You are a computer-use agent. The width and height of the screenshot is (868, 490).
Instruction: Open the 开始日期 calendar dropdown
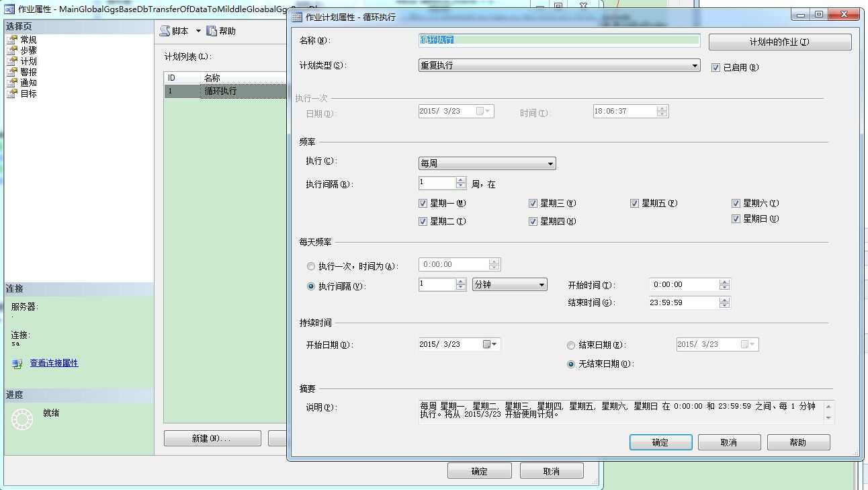(490, 344)
